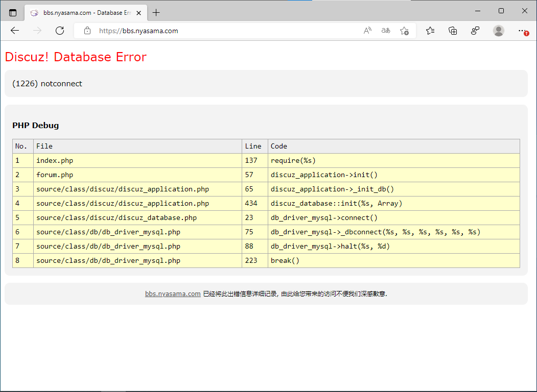Click the feedback chat icon
The height and width of the screenshot is (392, 537).
[475, 31]
